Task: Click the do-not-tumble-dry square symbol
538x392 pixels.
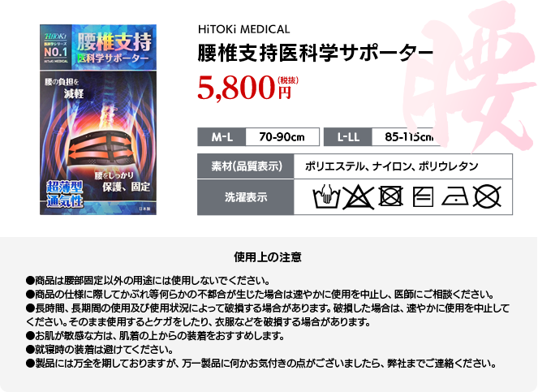Action: click(390, 196)
